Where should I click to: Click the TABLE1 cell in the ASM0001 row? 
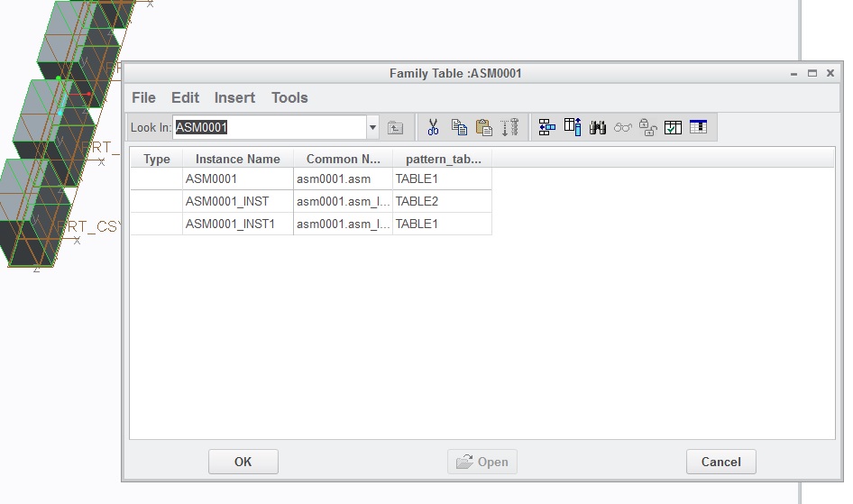click(442, 179)
